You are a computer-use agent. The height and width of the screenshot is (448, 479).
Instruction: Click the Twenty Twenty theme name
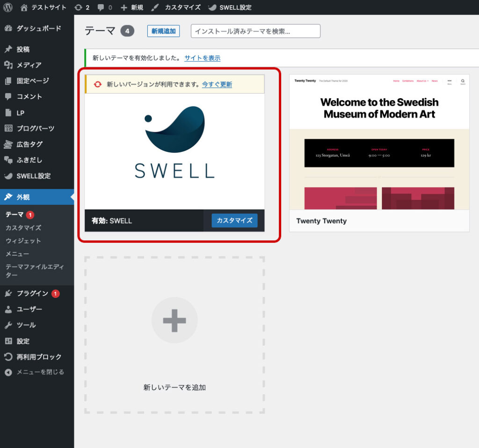coord(321,221)
